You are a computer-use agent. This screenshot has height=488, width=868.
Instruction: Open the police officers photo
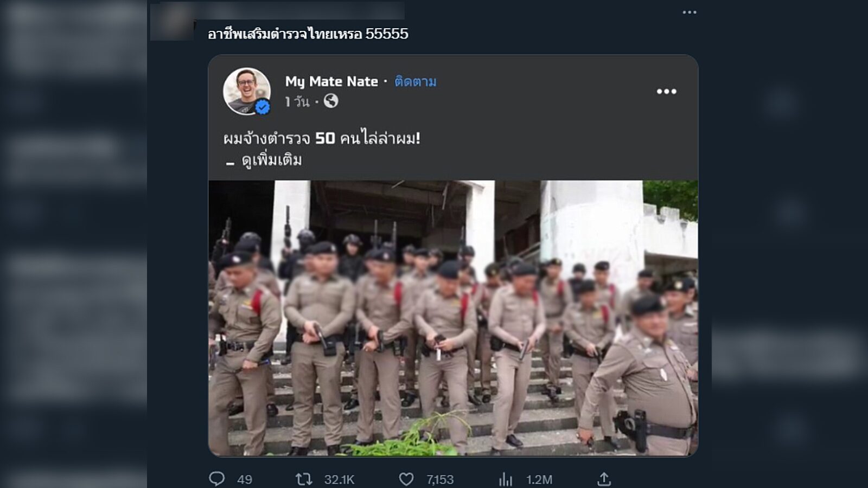453,318
